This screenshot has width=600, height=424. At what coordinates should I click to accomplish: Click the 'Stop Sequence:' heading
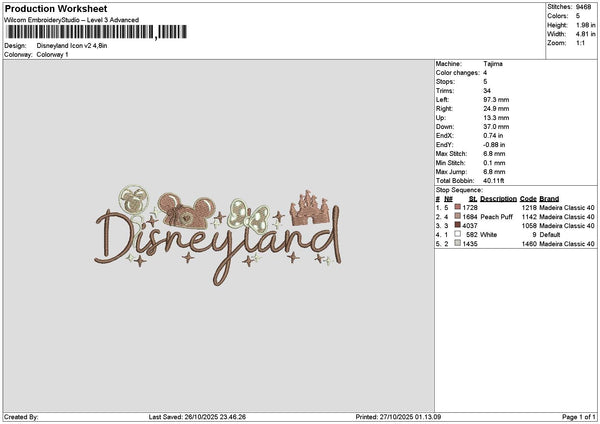(459, 190)
